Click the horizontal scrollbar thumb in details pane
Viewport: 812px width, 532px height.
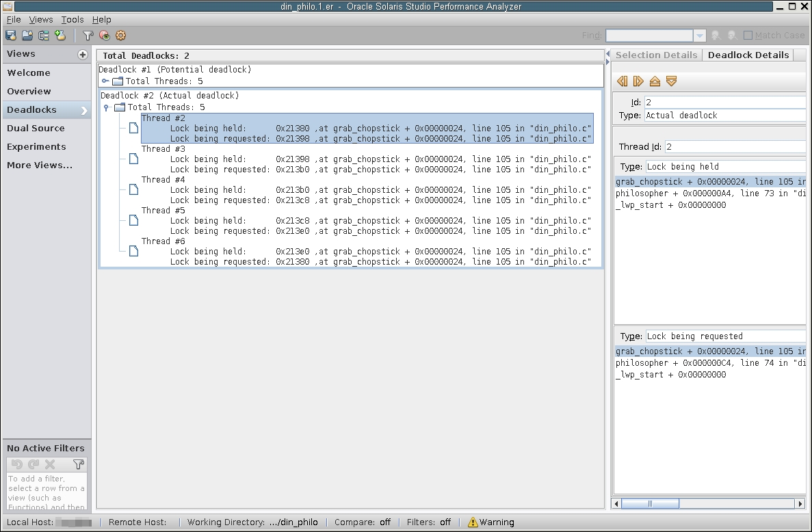650,503
